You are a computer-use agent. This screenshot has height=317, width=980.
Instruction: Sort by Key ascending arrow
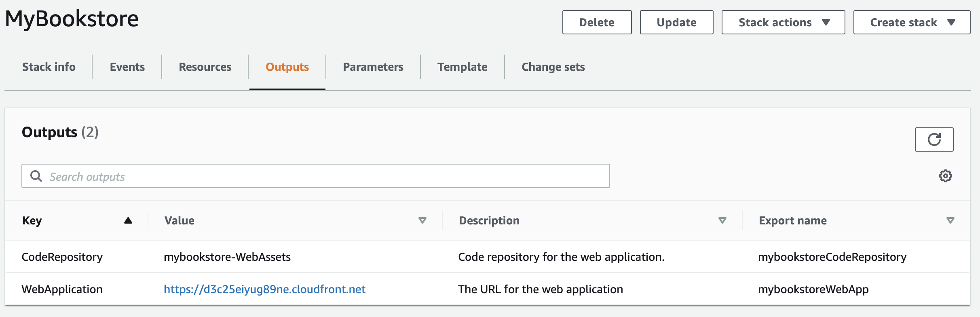click(128, 220)
